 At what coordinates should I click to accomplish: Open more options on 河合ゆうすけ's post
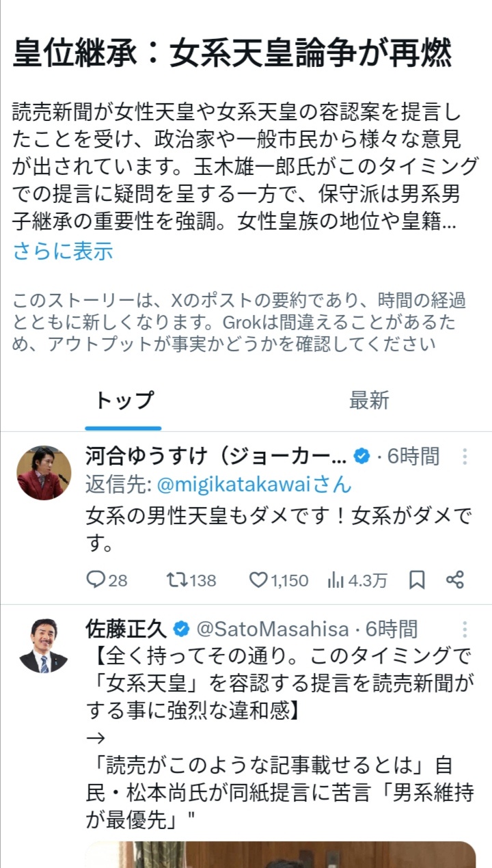coord(465,457)
